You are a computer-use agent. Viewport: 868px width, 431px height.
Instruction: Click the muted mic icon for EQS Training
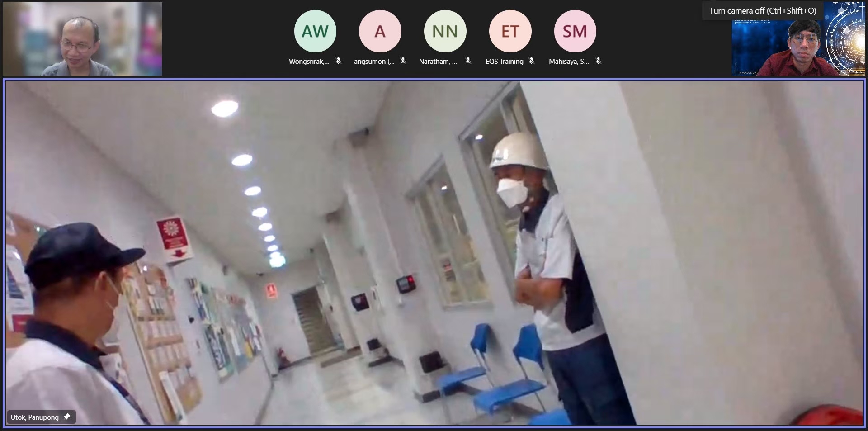(532, 61)
